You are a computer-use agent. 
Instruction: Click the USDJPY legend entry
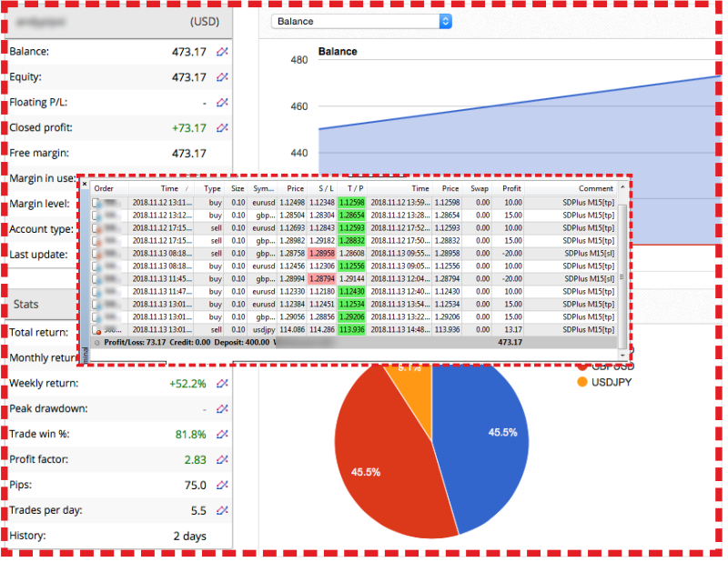point(604,383)
